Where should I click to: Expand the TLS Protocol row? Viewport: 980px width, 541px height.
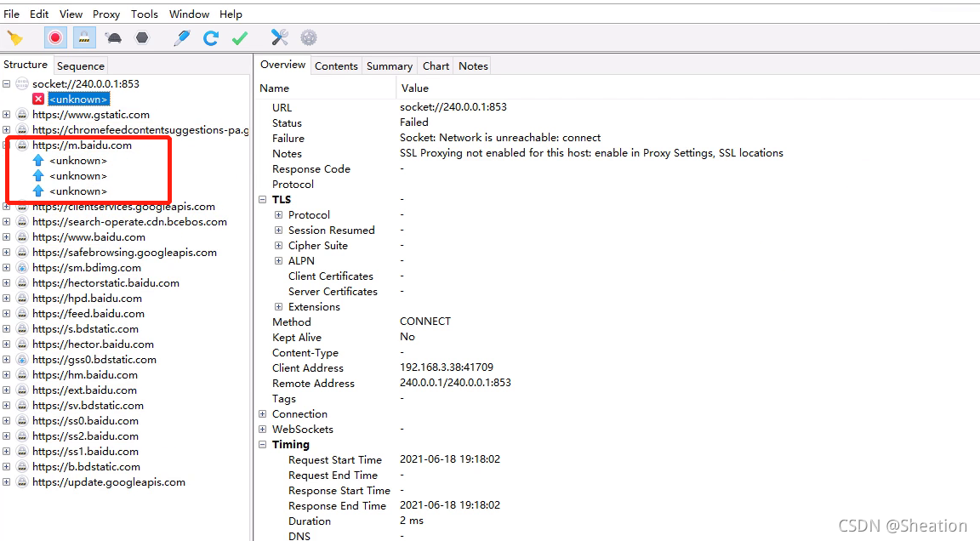pyautogui.click(x=279, y=215)
